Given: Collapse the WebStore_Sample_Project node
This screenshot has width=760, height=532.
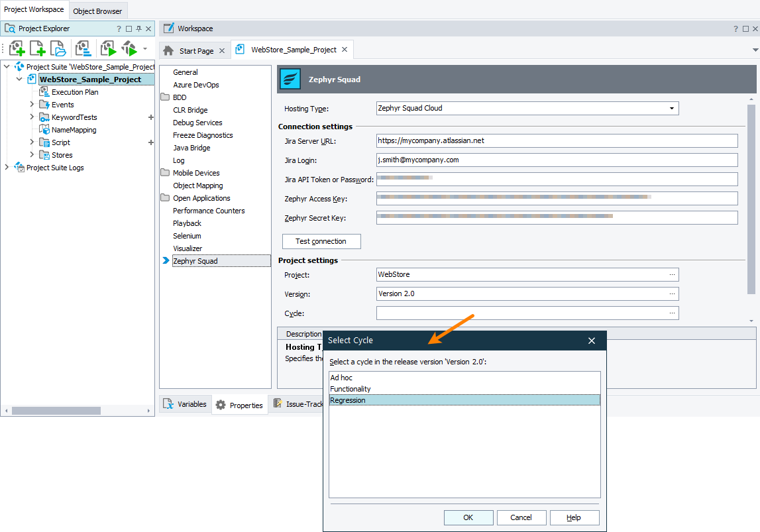Looking at the screenshot, I should click(x=19, y=79).
